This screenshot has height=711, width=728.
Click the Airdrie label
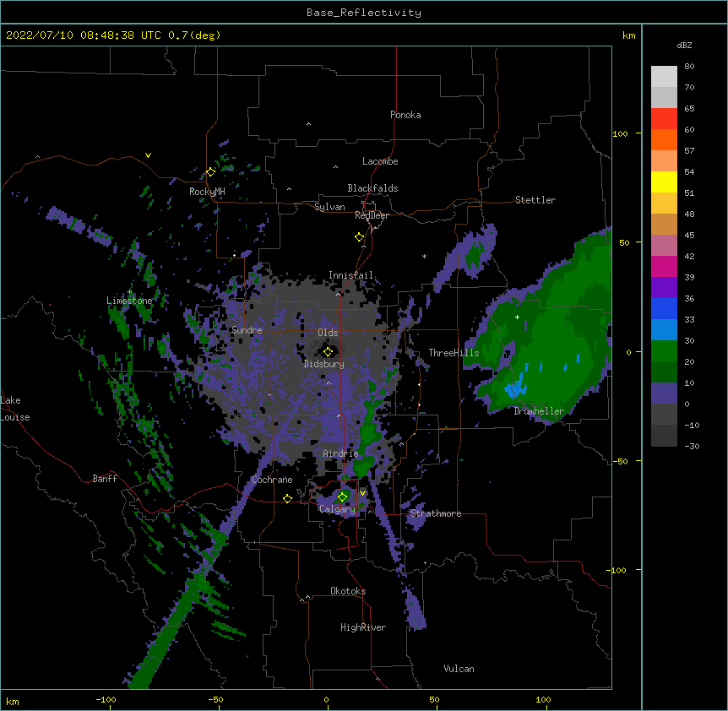click(x=341, y=453)
